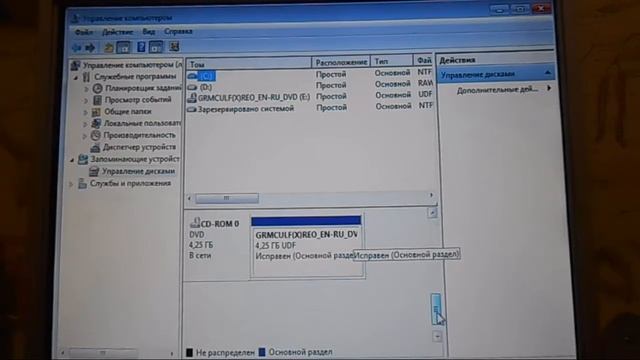Expand the Планировщик заданий node
The height and width of the screenshot is (360, 640).
tap(86, 89)
